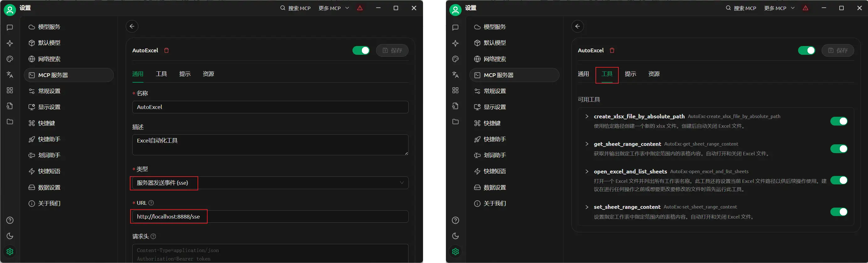
Task: Open 常规设置 in right window
Action: [x=514, y=91]
